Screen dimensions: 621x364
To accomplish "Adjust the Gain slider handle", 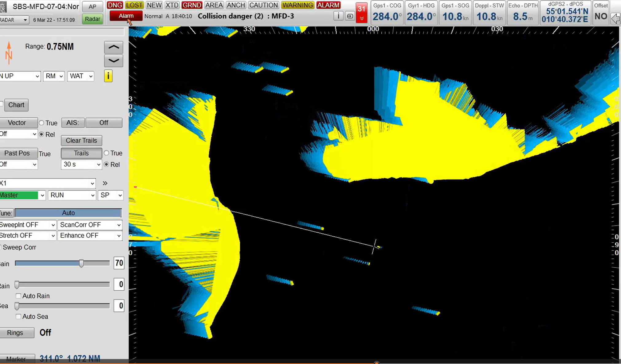I will pos(81,263).
